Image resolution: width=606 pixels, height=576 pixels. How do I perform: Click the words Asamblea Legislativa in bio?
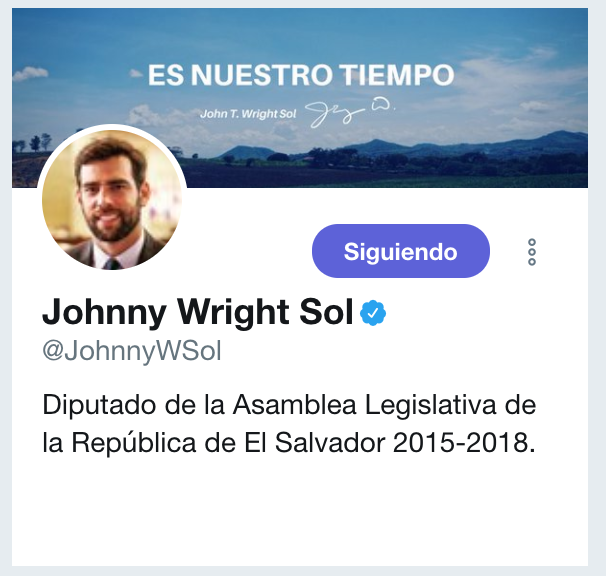click(x=364, y=405)
